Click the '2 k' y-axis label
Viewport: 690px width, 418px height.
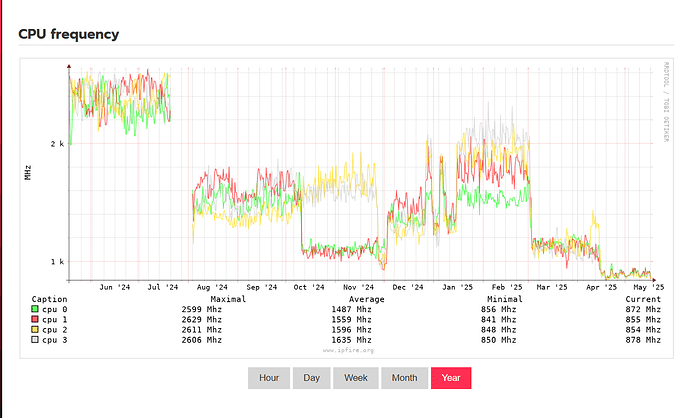(57, 144)
